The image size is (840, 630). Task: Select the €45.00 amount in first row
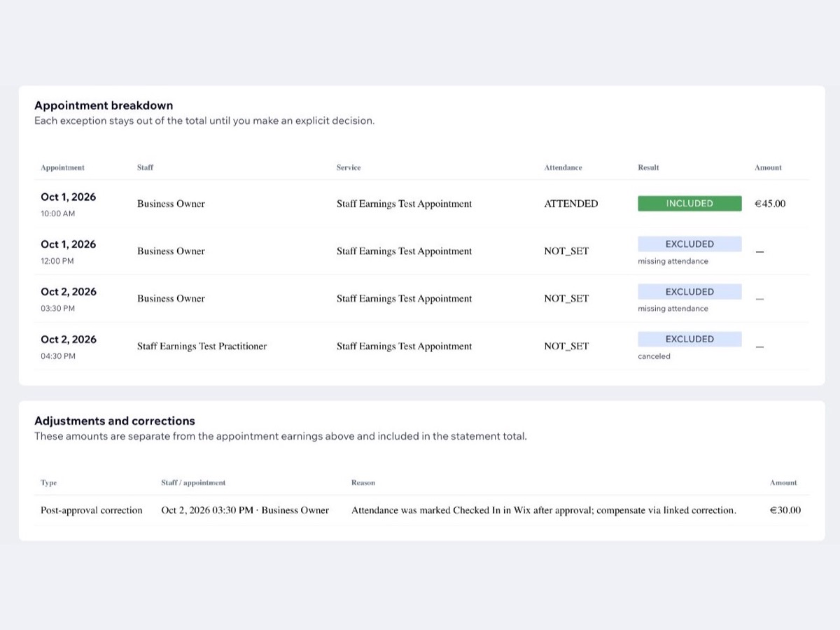pyautogui.click(x=770, y=204)
